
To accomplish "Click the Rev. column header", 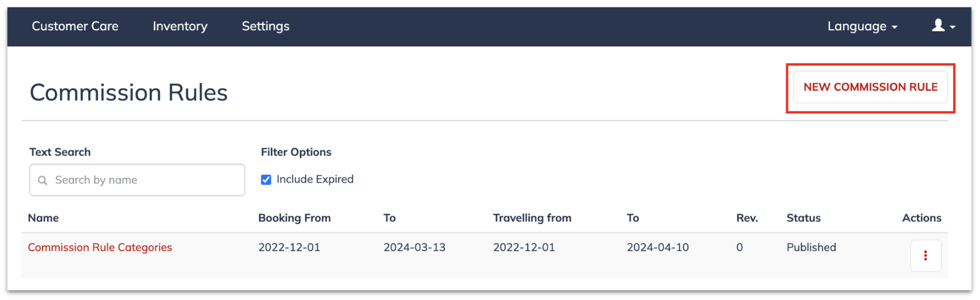I will 747,218.
